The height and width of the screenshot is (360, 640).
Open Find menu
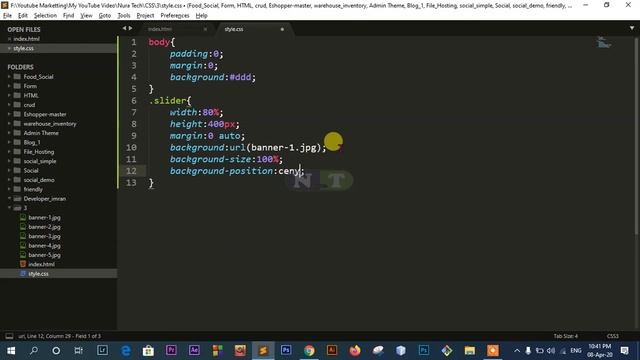click(69, 16)
